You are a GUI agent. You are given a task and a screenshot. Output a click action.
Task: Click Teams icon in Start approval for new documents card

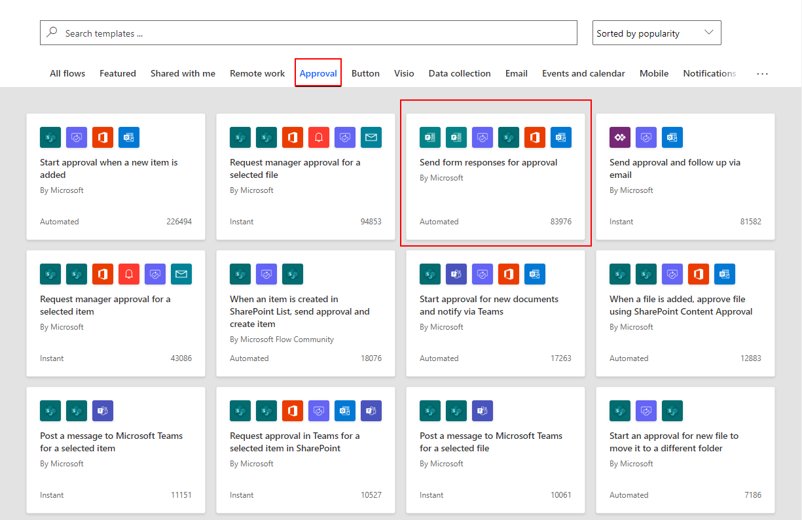tap(456, 274)
